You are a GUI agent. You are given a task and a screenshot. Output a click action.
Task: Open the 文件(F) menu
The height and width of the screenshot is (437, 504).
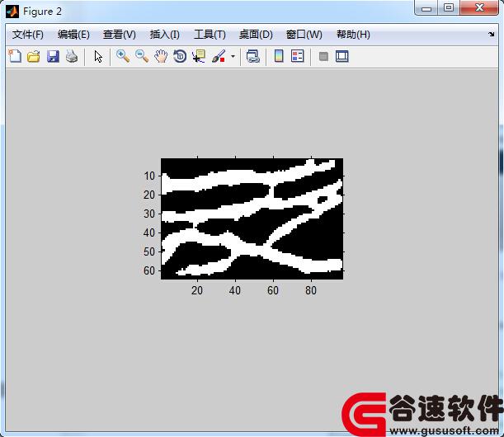click(x=28, y=35)
